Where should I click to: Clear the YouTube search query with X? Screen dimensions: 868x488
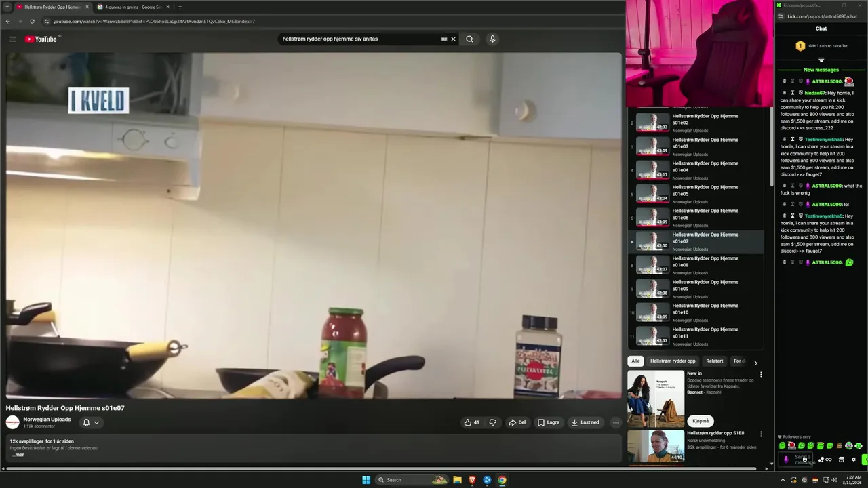click(454, 39)
